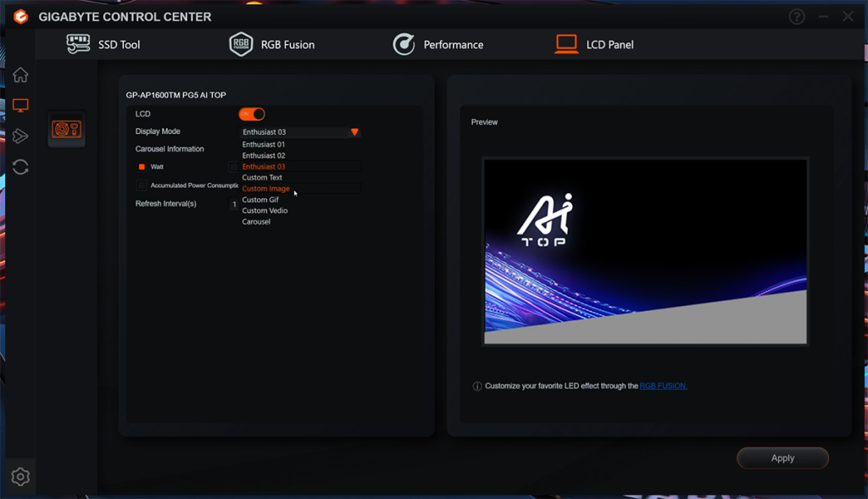The height and width of the screenshot is (499, 868).
Task: Click the GP-AP1600TM PG5 AI TOP title
Action: [175, 95]
